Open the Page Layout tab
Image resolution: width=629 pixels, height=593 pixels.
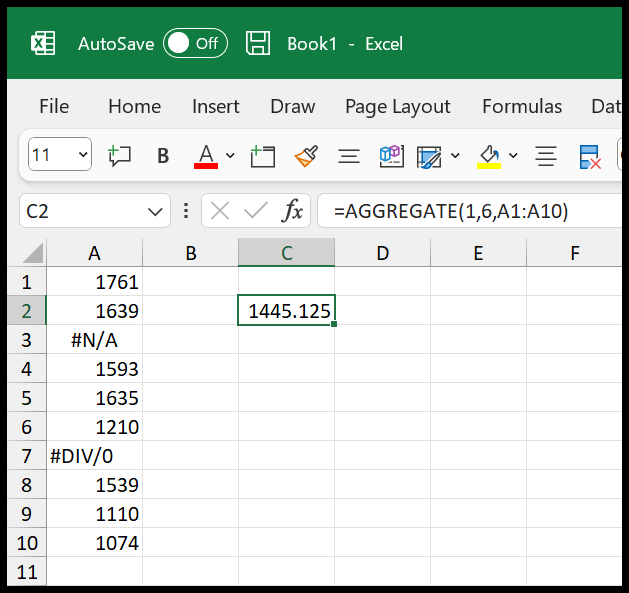click(398, 107)
